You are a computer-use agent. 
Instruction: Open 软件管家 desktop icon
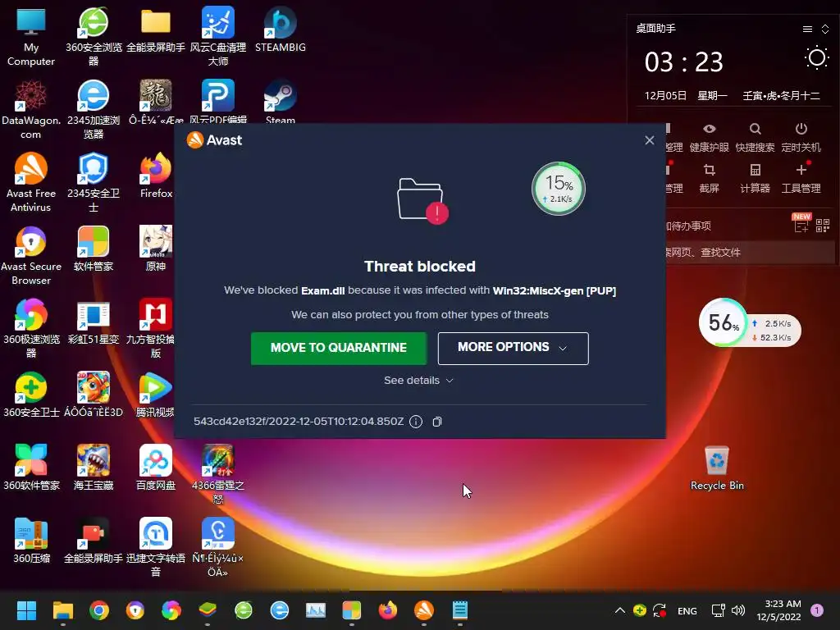94,249
